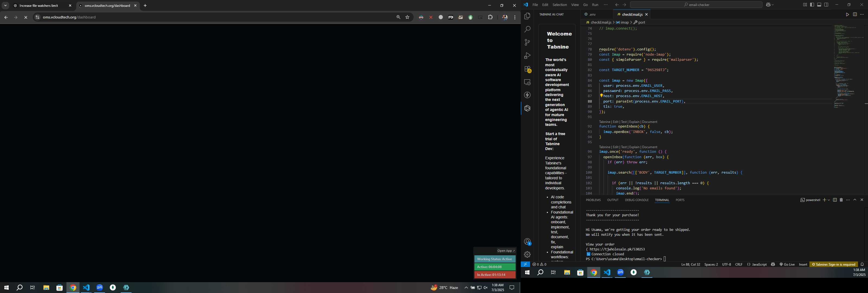Bookmark this page with star icon in Chrome
868x293 pixels.
point(407,17)
